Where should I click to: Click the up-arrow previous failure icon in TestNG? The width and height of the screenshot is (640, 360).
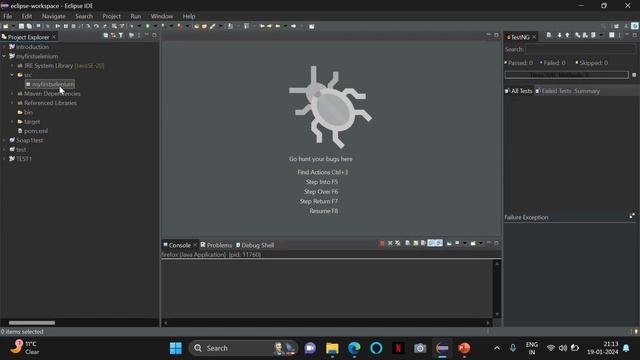click(567, 36)
